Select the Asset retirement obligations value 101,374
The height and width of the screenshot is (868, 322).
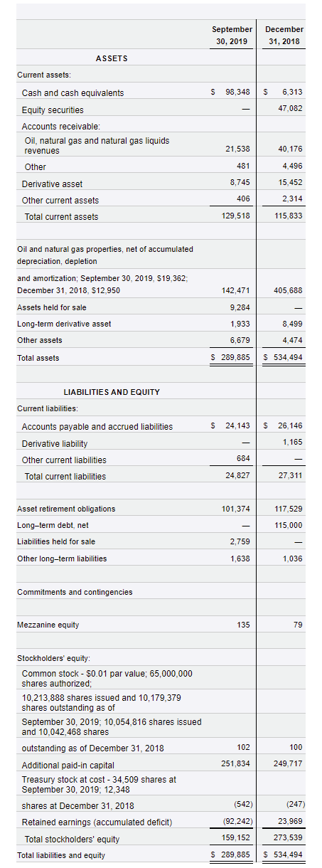click(236, 509)
